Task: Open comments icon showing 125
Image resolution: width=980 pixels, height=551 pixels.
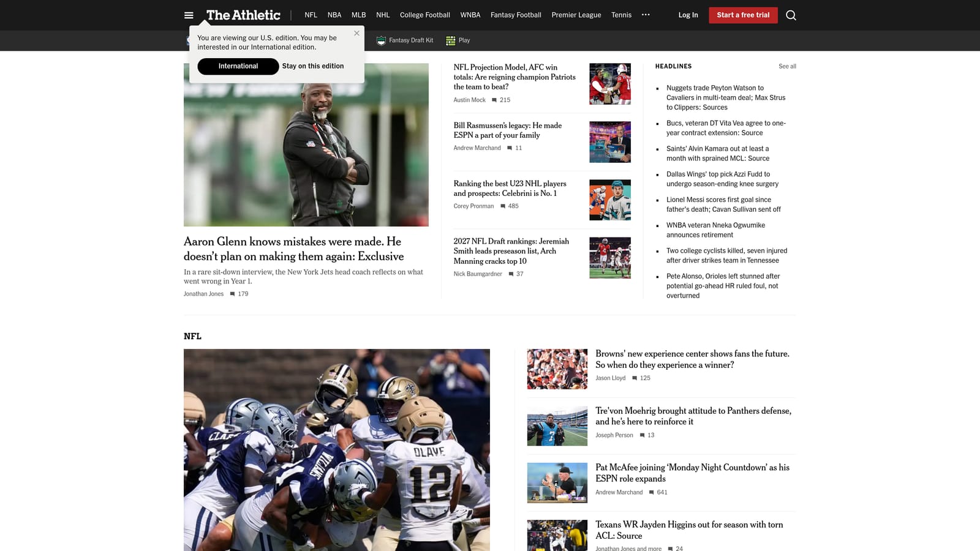Action: (635, 378)
